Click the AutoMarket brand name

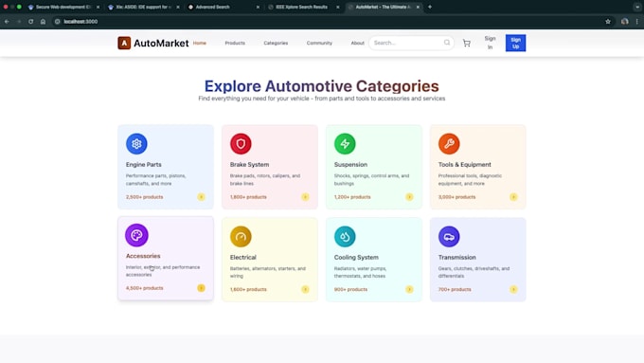pyautogui.click(x=161, y=43)
